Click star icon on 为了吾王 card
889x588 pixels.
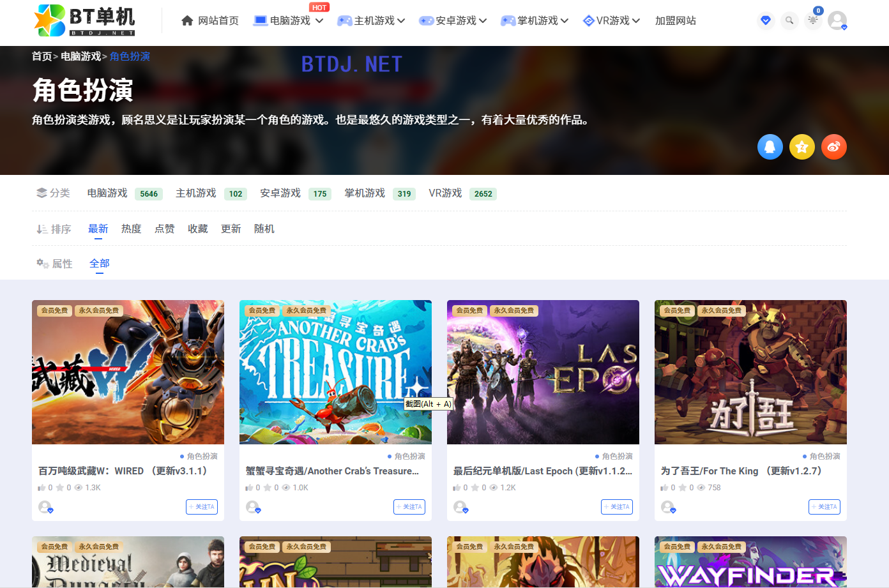(683, 488)
